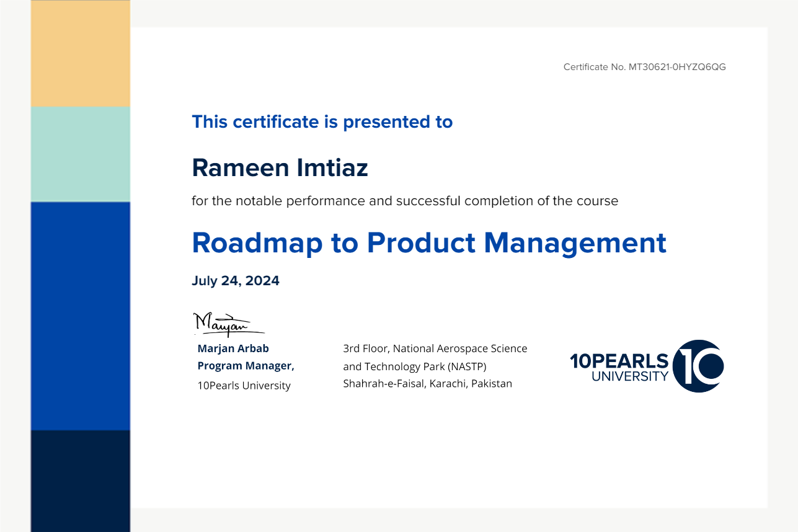Click the 'for the notable performance' sentence
The width and height of the screenshot is (798, 532).
point(404,201)
